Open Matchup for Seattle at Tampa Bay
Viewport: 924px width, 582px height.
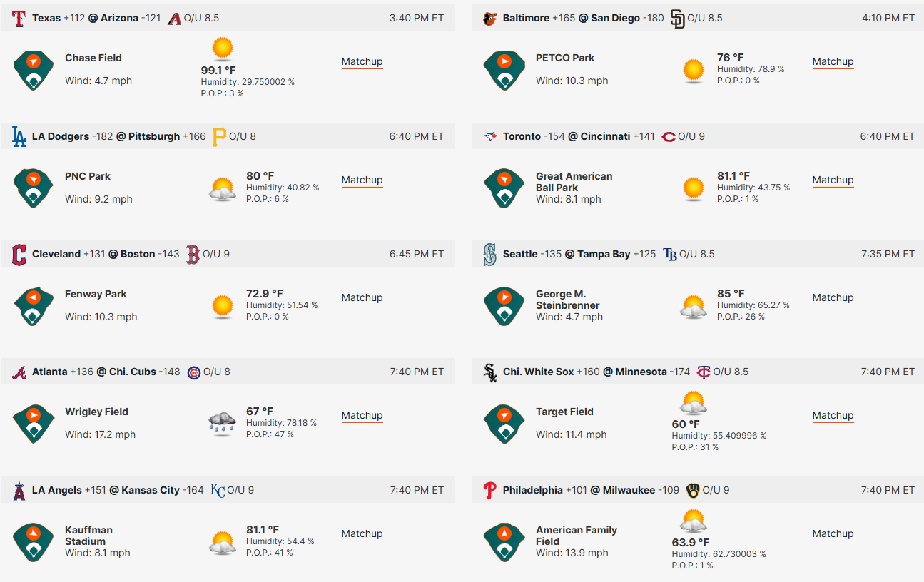[x=833, y=298]
